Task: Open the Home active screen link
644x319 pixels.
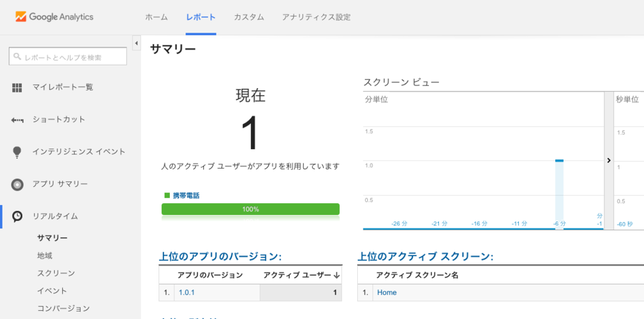Action: pyautogui.click(x=387, y=293)
